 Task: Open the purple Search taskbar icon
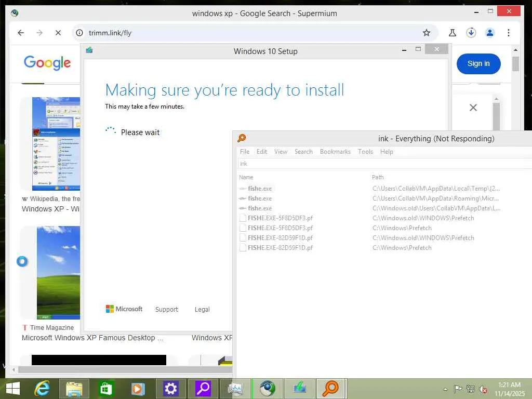[203, 389]
